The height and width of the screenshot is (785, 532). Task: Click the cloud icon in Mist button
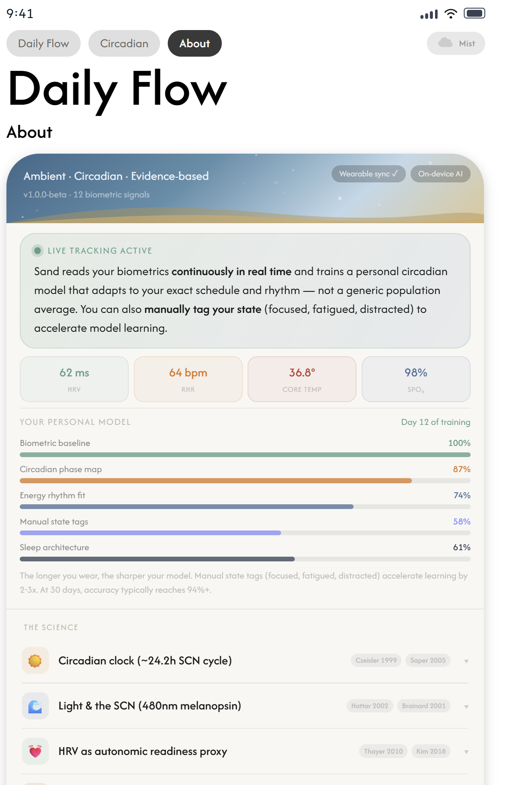pos(445,43)
